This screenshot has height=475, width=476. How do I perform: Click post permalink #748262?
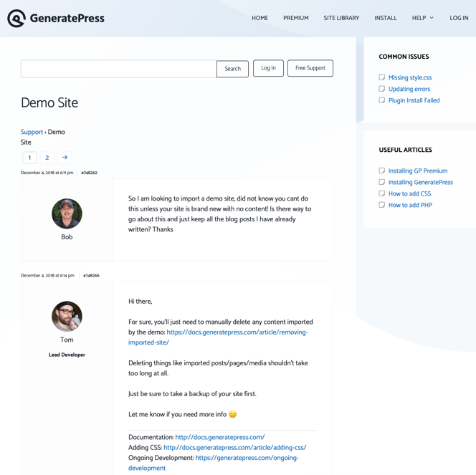[89, 173]
